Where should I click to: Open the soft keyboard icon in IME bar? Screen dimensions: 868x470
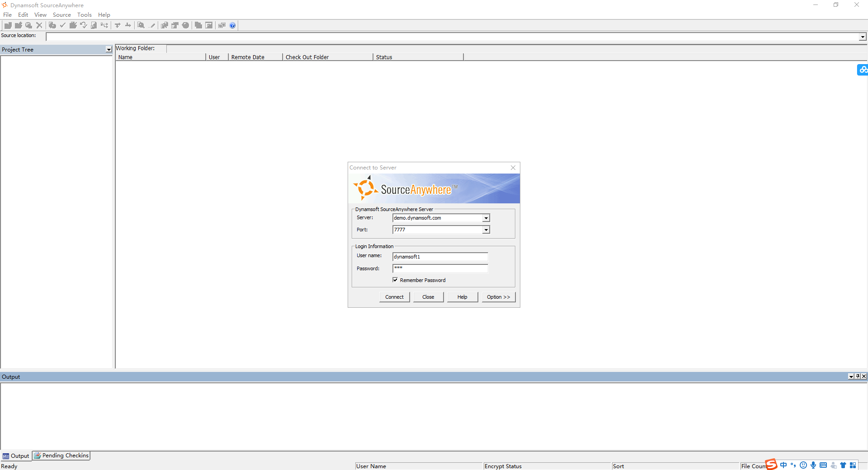click(x=823, y=465)
